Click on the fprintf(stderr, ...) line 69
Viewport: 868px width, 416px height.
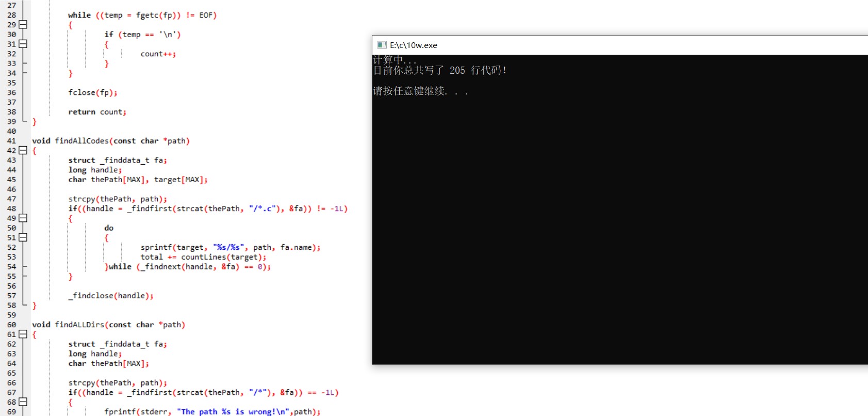click(x=212, y=411)
